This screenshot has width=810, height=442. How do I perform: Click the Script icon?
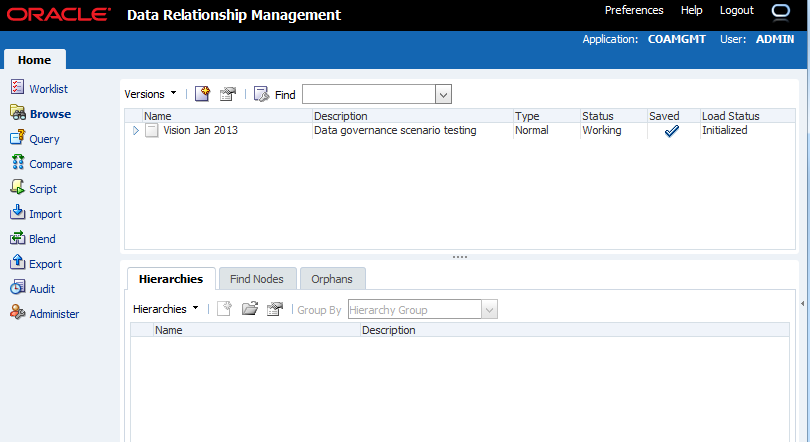click(x=18, y=187)
